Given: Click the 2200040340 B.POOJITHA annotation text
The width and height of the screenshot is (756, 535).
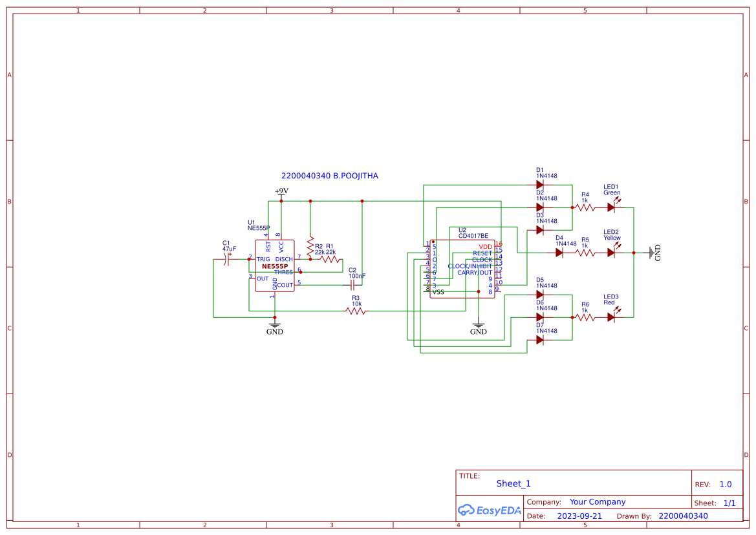Looking at the screenshot, I should pos(330,175).
